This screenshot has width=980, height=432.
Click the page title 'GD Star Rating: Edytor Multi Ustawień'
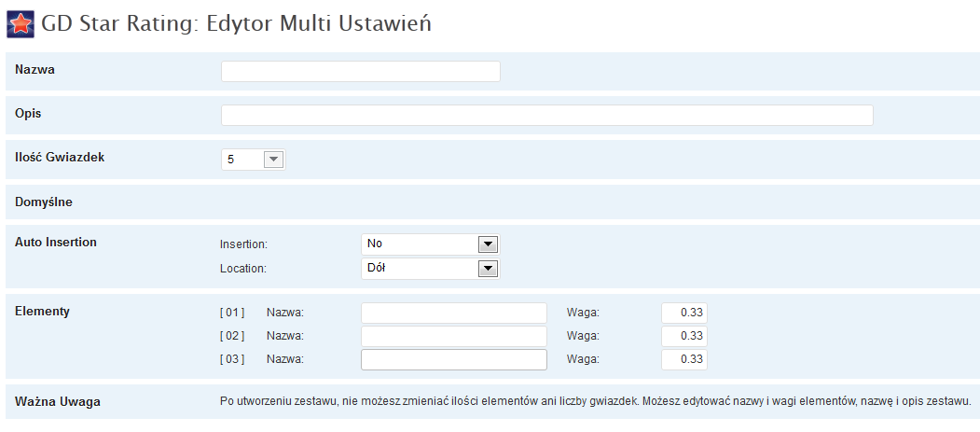(x=236, y=24)
